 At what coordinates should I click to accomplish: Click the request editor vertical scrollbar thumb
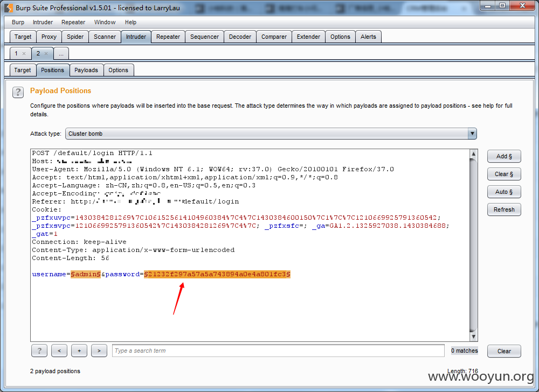[x=473, y=246]
